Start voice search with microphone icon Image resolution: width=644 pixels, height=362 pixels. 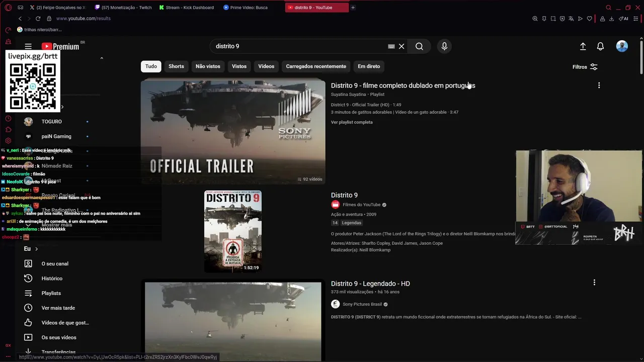pos(444,46)
